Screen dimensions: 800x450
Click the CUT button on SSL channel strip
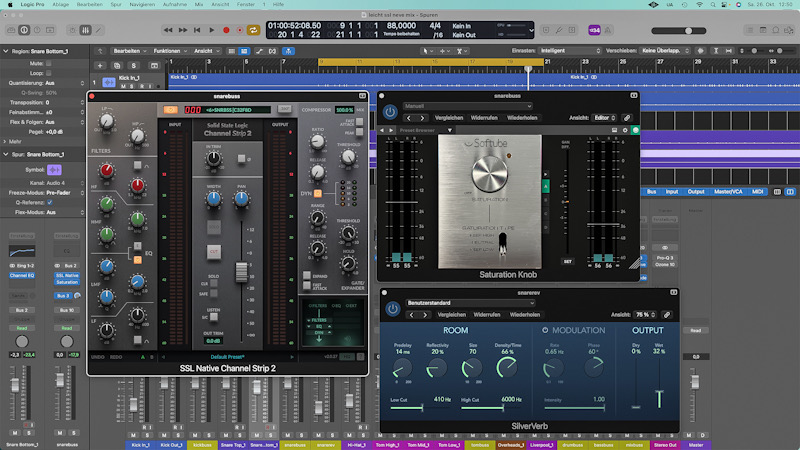click(x=214, y=252)
